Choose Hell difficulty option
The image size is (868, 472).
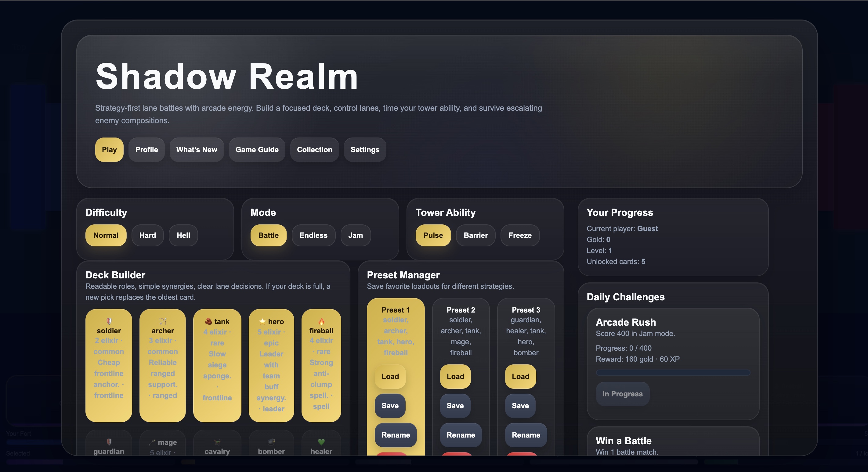tap(183, 235)
